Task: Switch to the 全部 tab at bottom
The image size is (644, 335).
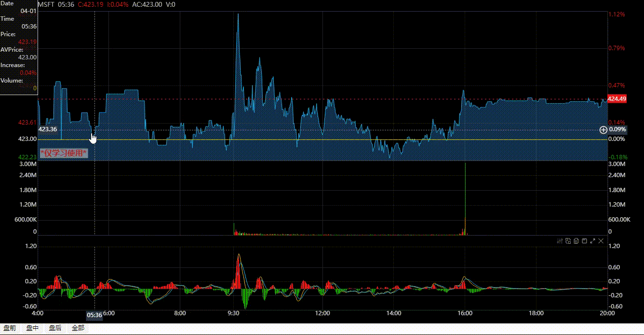Action: (x=77, y=327)
